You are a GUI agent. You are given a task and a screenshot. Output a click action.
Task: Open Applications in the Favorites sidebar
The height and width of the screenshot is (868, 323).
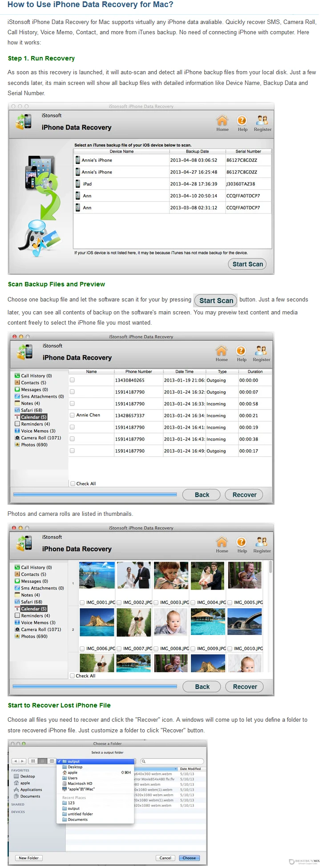pyautogui.click(x=28, y=790)
